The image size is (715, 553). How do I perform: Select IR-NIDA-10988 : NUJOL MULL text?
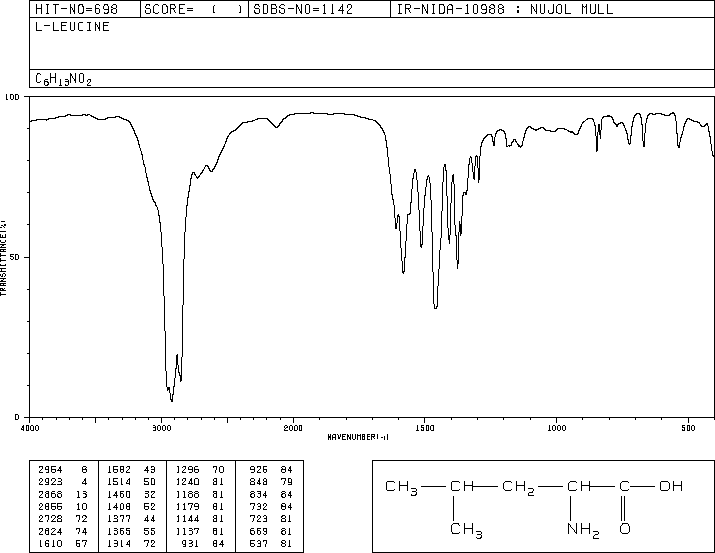505,9
